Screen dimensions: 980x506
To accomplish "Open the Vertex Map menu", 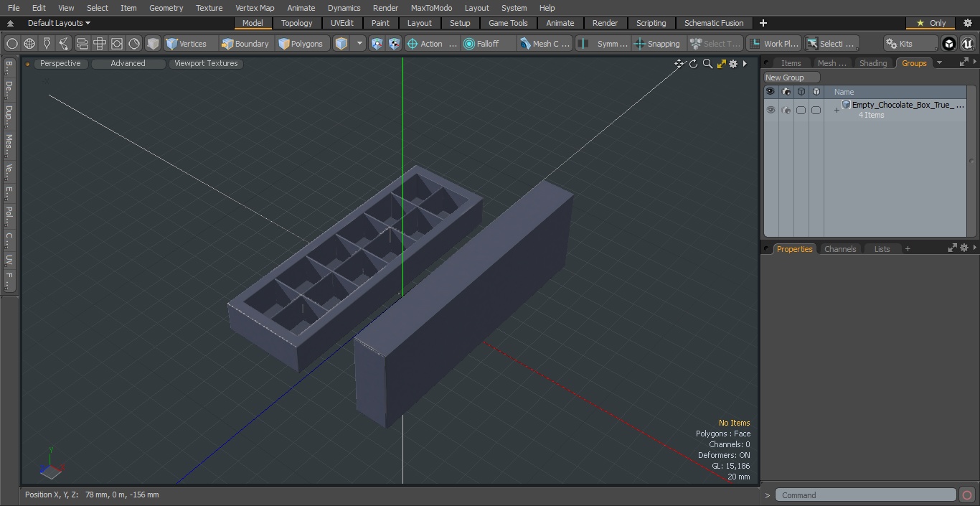I will tap(255, 8).
